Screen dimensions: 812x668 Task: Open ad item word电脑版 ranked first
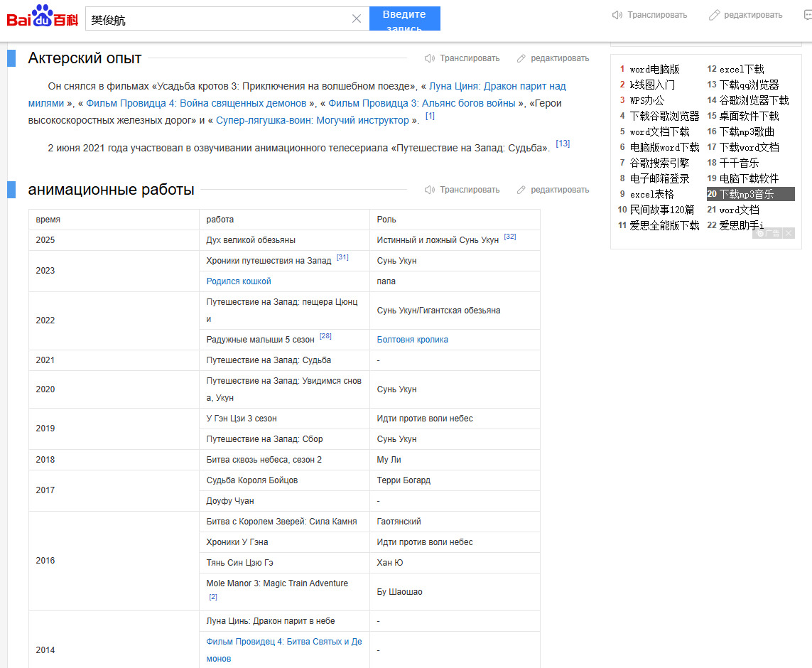(654, 69)
